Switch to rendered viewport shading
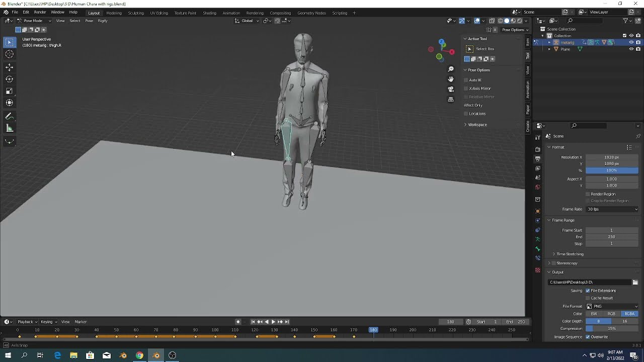This screenshot has width=644, height=362. 520,21
